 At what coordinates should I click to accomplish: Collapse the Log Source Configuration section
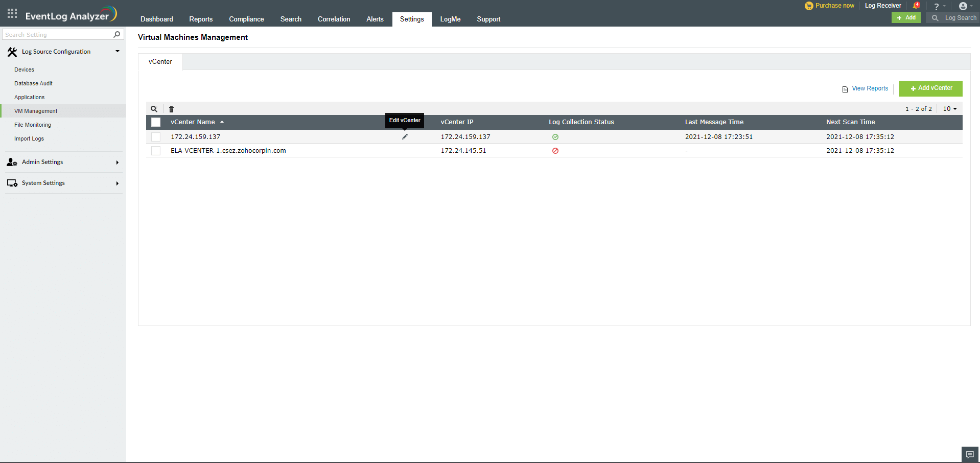pos(117,51)
